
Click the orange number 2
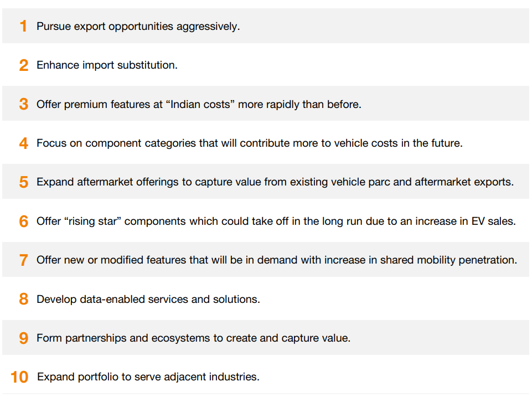(x=24, y=65)
